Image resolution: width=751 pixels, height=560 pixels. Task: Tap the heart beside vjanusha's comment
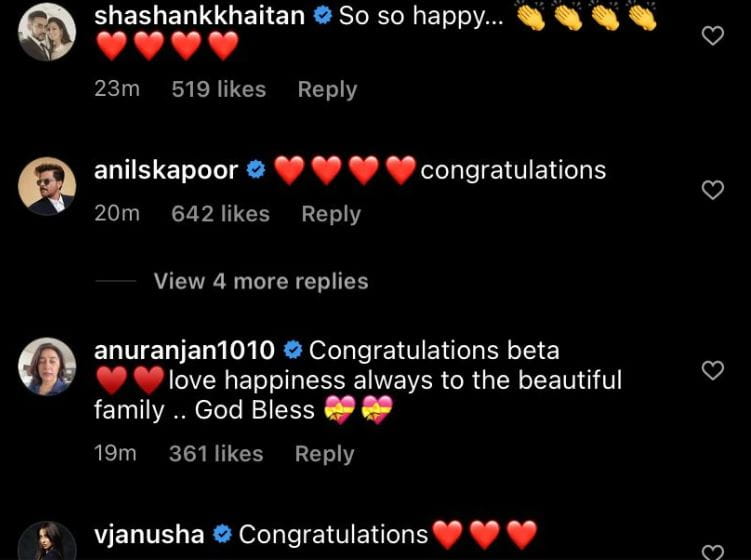click(713, 552)
